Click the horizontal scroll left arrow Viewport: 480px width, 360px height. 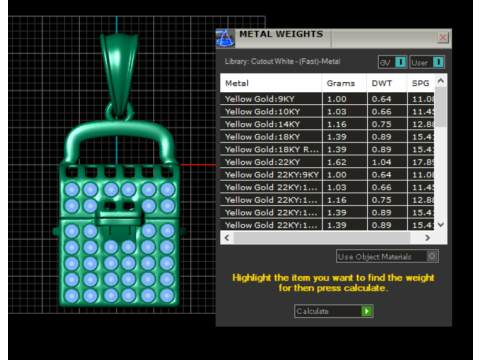tap(227, 238)
